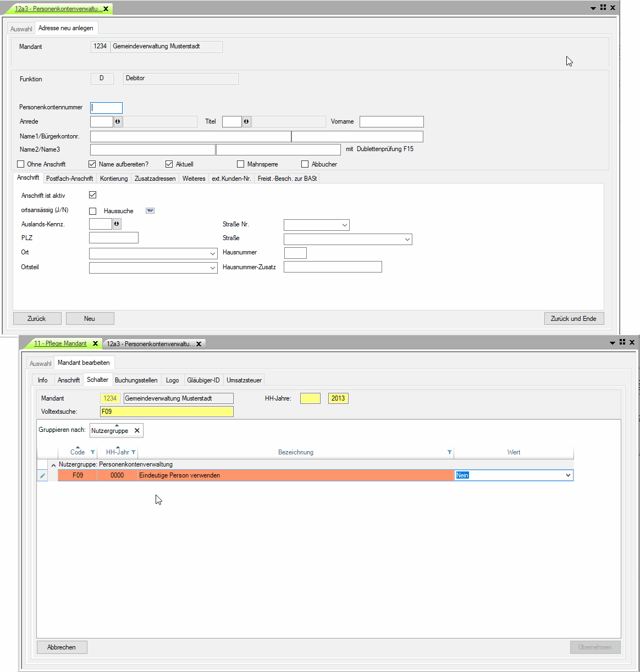Collapse the Nutzergruppe Personenkontenverwaltung group

(x=53, y=465)
